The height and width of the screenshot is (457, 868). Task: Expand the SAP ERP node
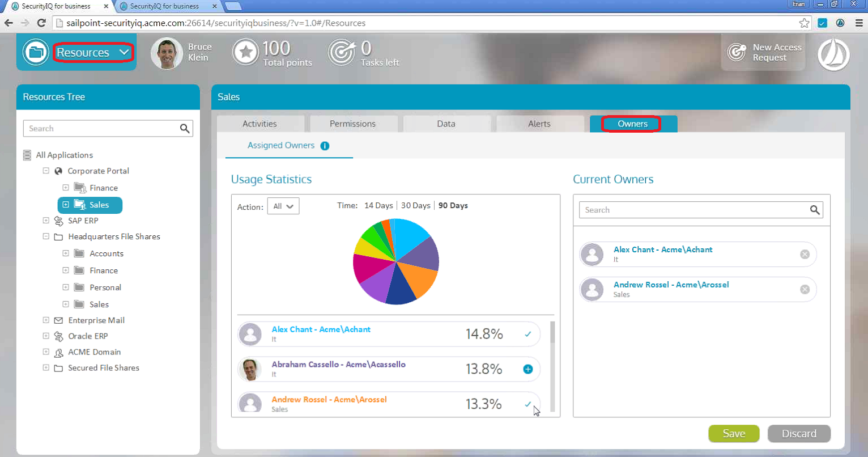[46, 221]
